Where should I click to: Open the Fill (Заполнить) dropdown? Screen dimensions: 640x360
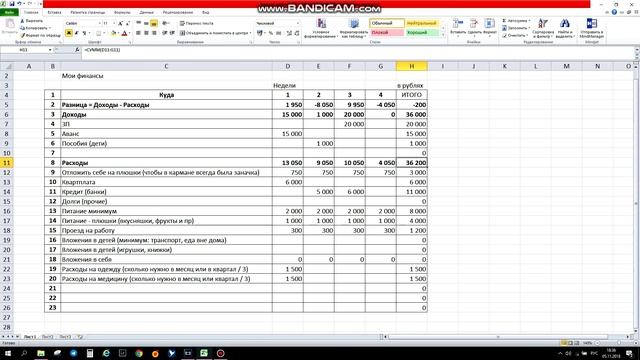[x=516, y=28]
